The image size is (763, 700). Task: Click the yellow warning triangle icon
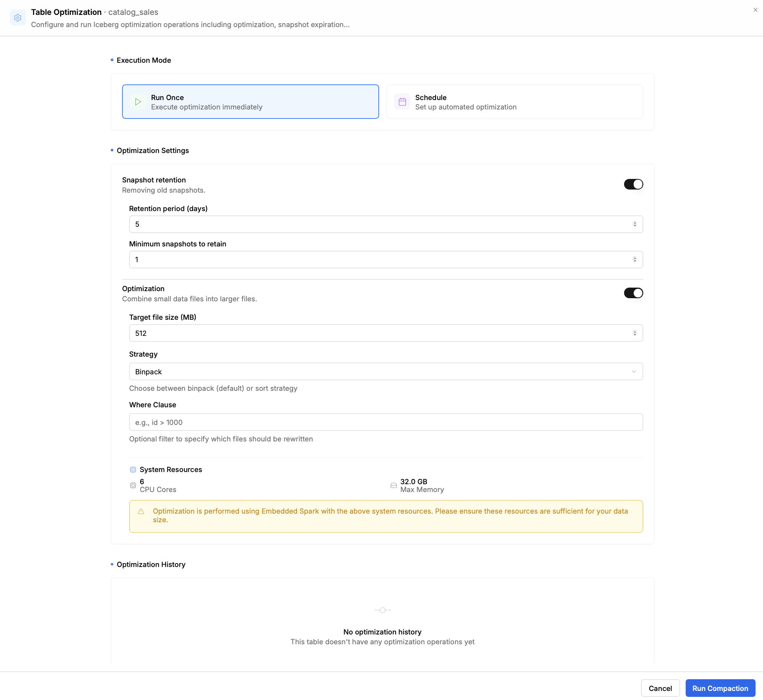tap(141, 511)
